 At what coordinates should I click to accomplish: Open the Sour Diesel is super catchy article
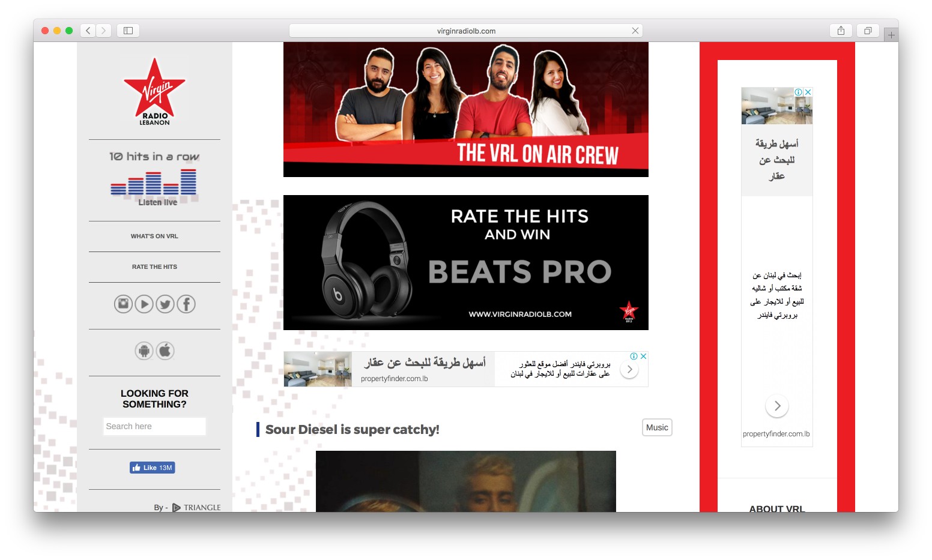point(353,430)
